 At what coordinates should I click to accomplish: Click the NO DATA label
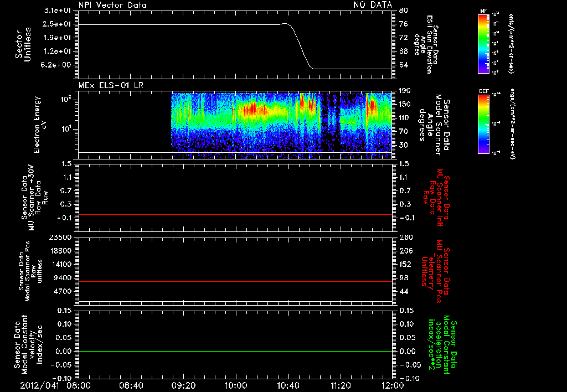coord(373,5)
